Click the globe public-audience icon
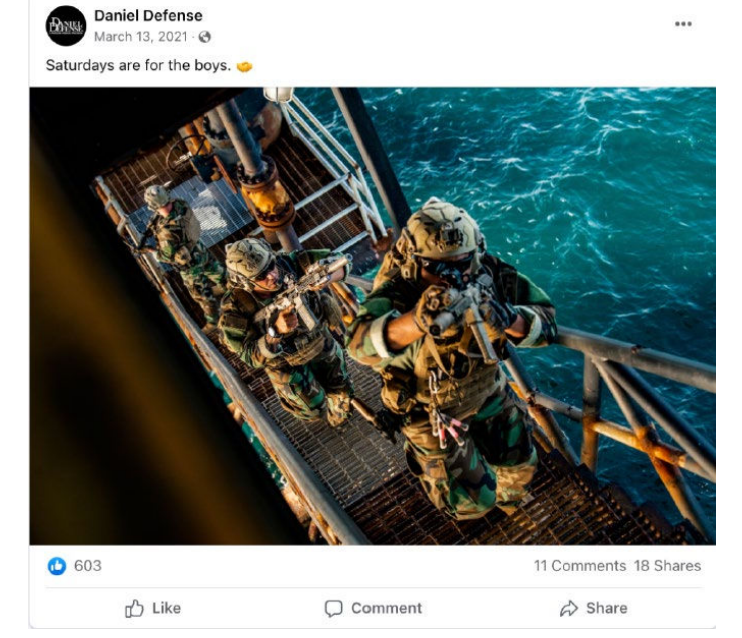This screenshot has width=742, height=638. [x=204, y=37]
